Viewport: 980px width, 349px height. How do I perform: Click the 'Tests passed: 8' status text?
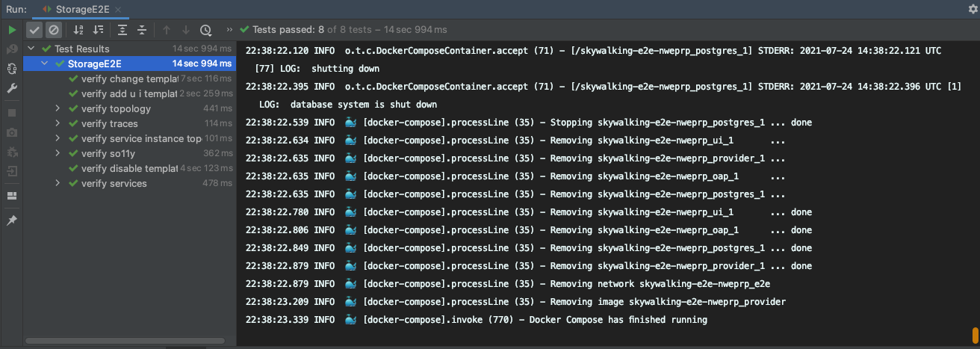pyautogui.click(x=288, y=30)
